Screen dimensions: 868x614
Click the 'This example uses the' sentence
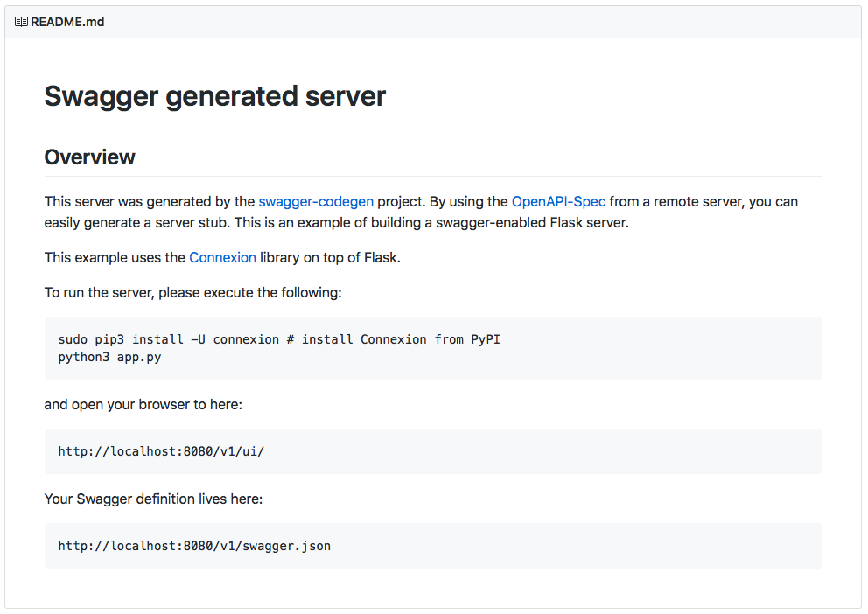[115, 258]
